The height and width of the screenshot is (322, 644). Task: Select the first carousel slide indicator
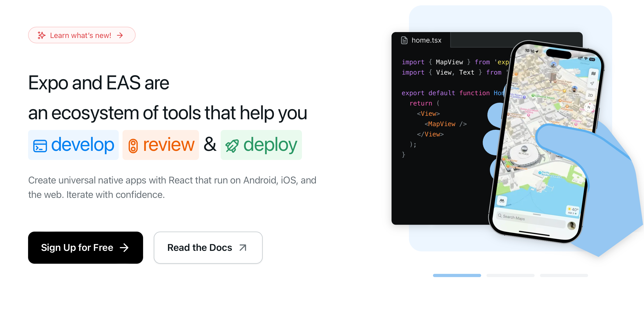point(457,275)
